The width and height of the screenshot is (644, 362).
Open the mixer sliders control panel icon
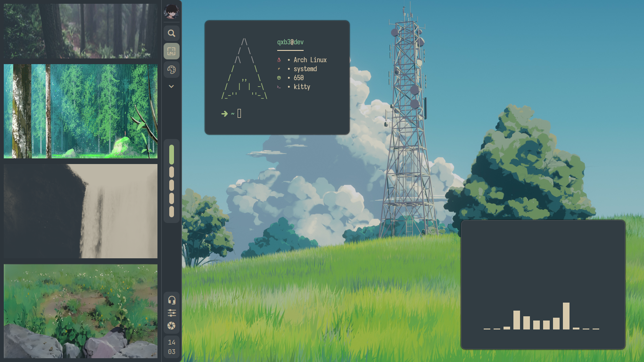pos(172,313)
